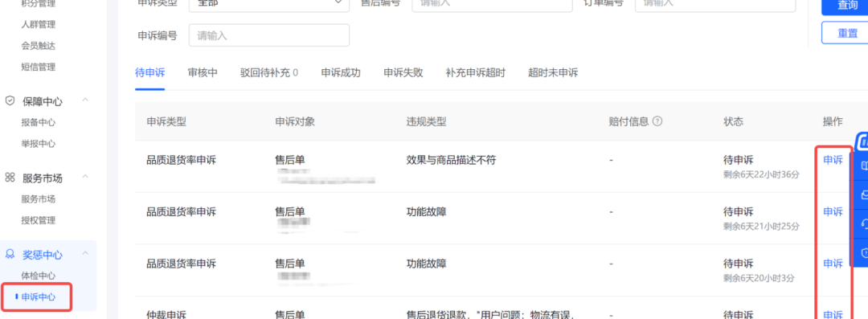Click the 申诉对象 column header
Viewport: 868px width, 319px height.
(295, 122)
